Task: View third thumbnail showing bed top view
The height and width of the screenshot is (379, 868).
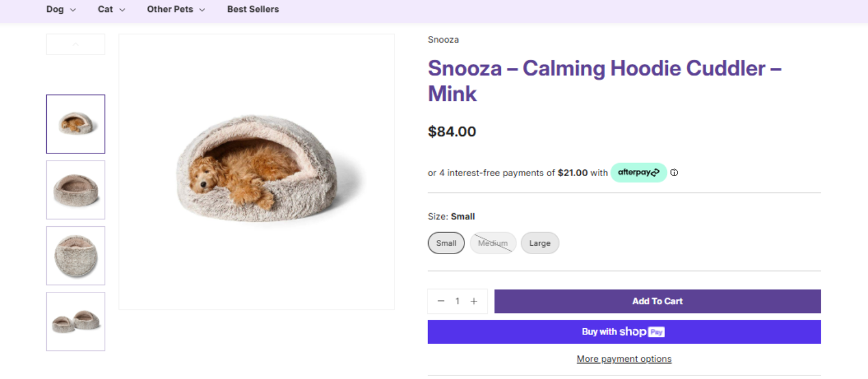Action: point(76,256)
